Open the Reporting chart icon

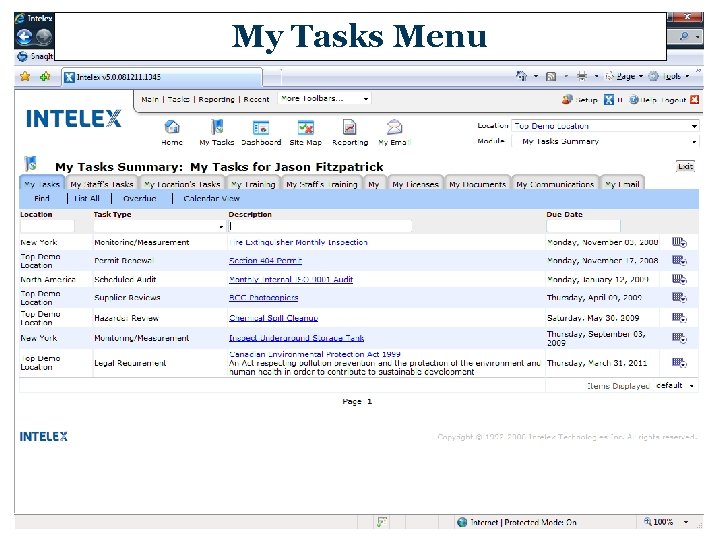tap(349, 127)
